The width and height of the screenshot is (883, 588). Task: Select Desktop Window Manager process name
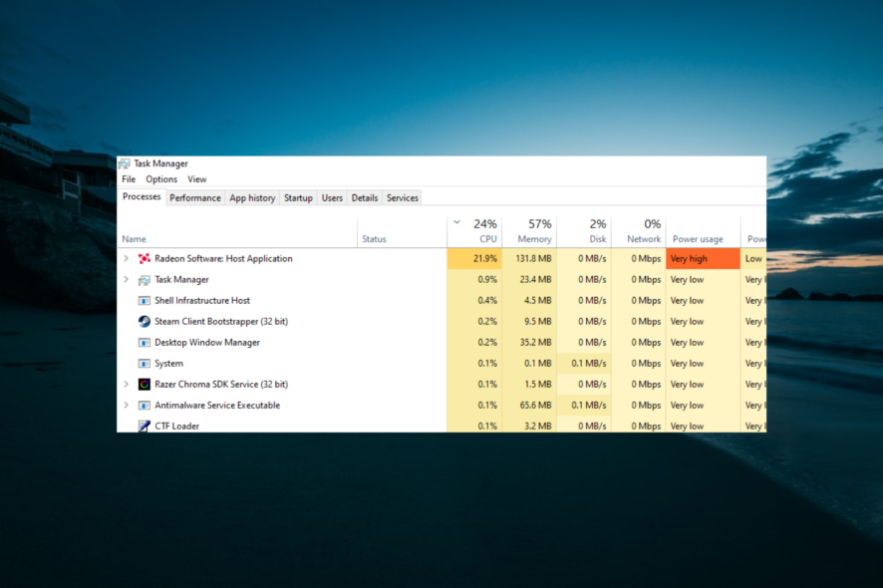point(207,342)
